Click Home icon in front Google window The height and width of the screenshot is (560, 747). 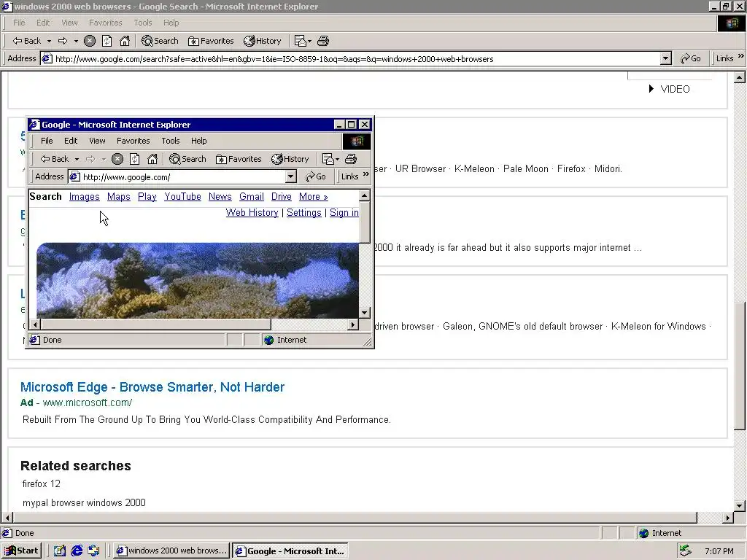click(152, 159)
